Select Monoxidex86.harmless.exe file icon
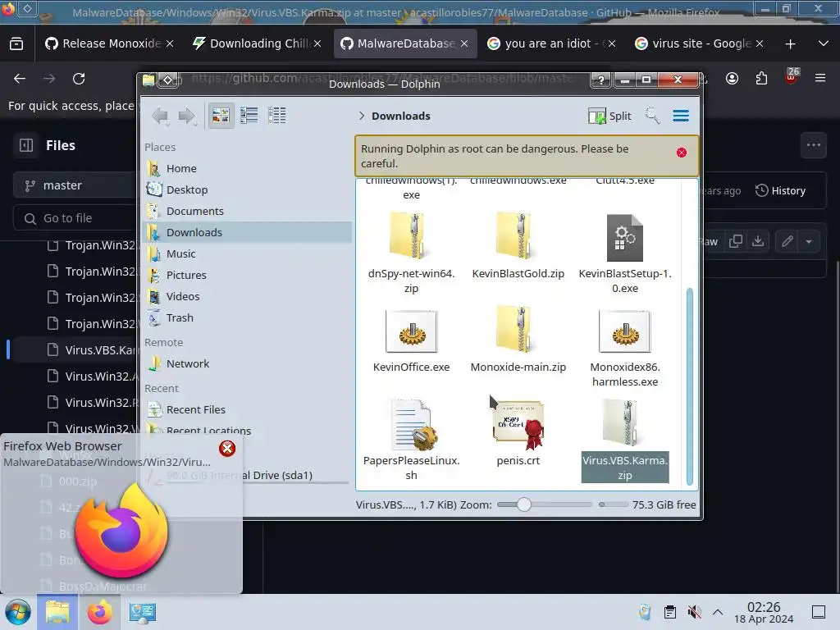 624,331
